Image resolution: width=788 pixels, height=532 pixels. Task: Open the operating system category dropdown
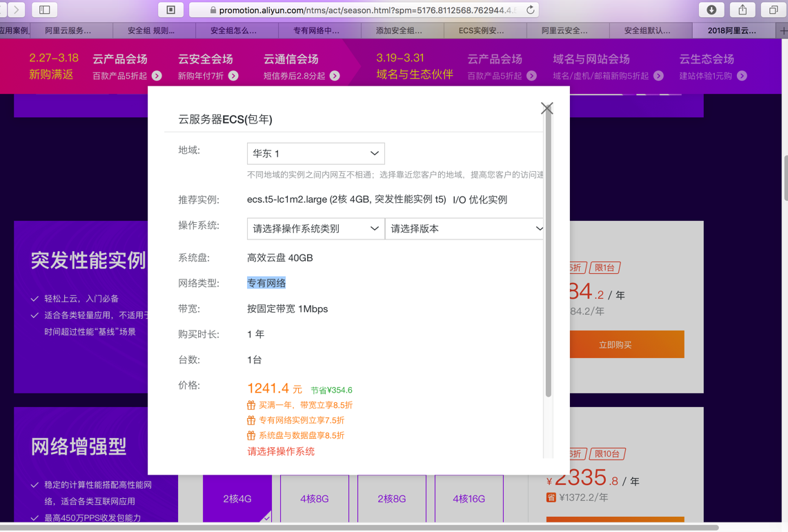click(x=315, y=228)
